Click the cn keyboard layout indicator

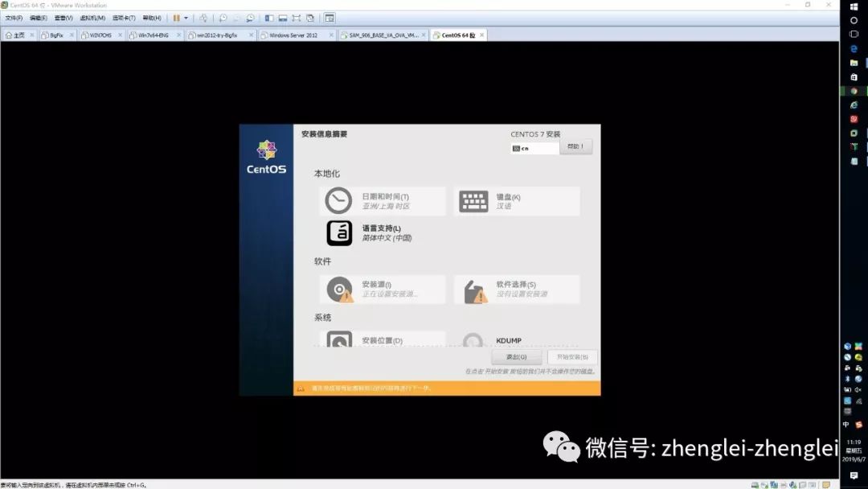pos(534,149)
